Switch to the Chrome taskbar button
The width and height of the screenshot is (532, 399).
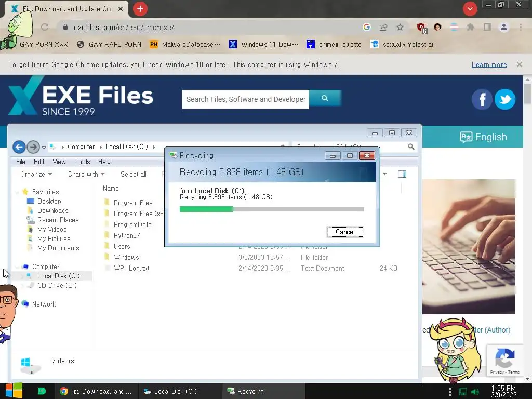coord(96,391)
